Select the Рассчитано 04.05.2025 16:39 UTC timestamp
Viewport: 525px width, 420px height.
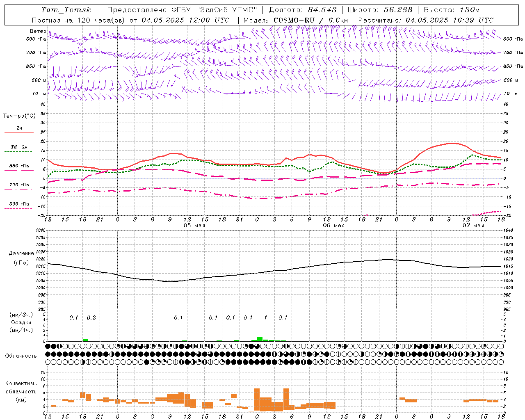point(426,20)
